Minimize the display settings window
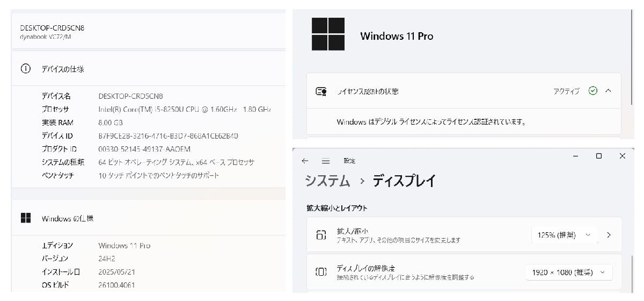Image resolution: width=644 pixels, height=301 pixels. [575, 156]
